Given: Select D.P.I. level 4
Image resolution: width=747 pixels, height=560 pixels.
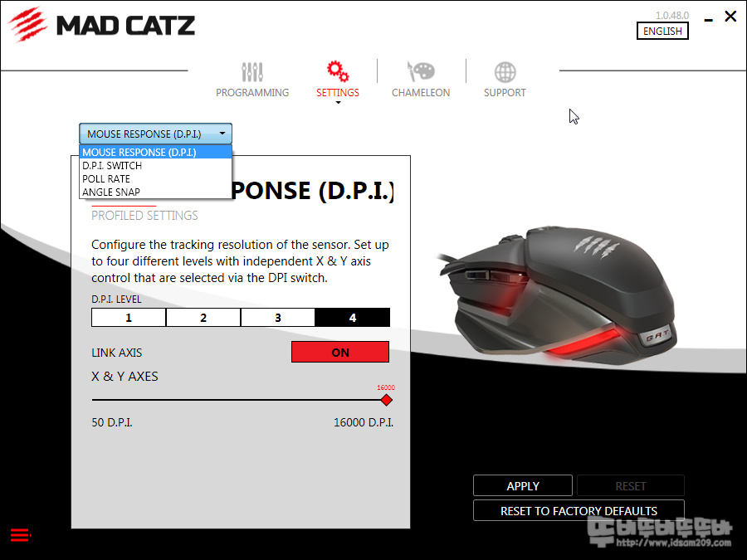Looking at the screenshot, I should pyautogui.click(x=353, y=318).
